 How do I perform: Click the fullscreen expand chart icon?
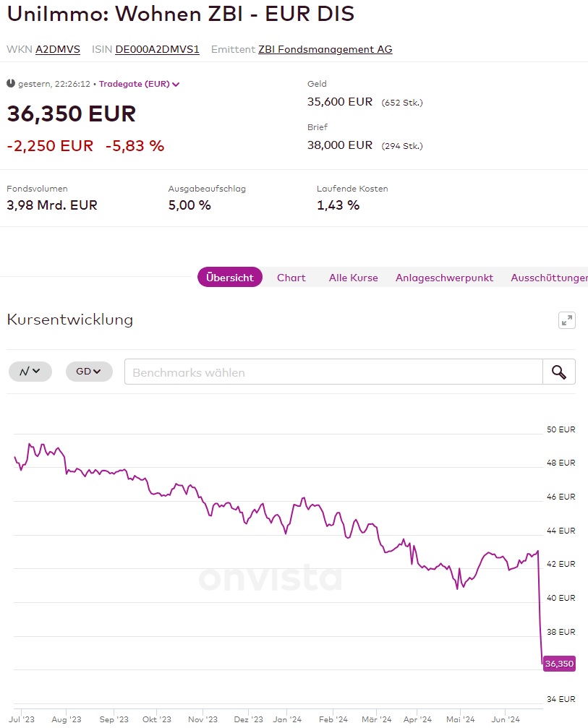(x=567, y=320)
